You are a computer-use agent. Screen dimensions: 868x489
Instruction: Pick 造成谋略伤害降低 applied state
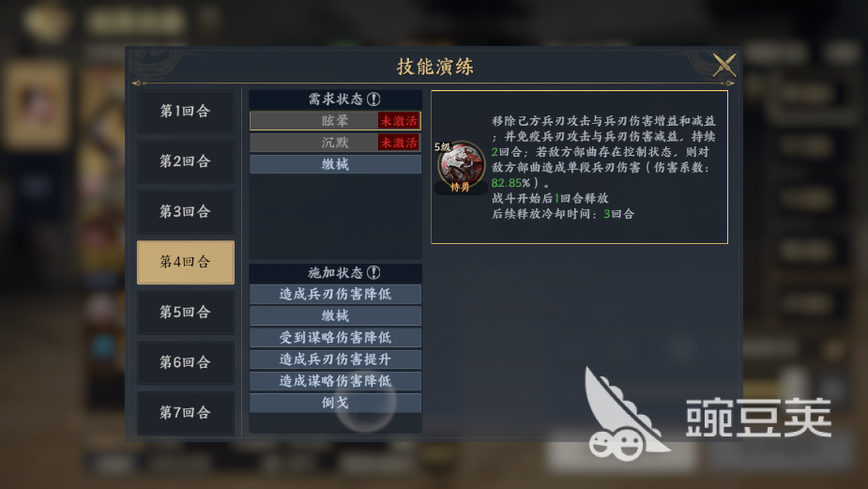[x=335, y=381]
